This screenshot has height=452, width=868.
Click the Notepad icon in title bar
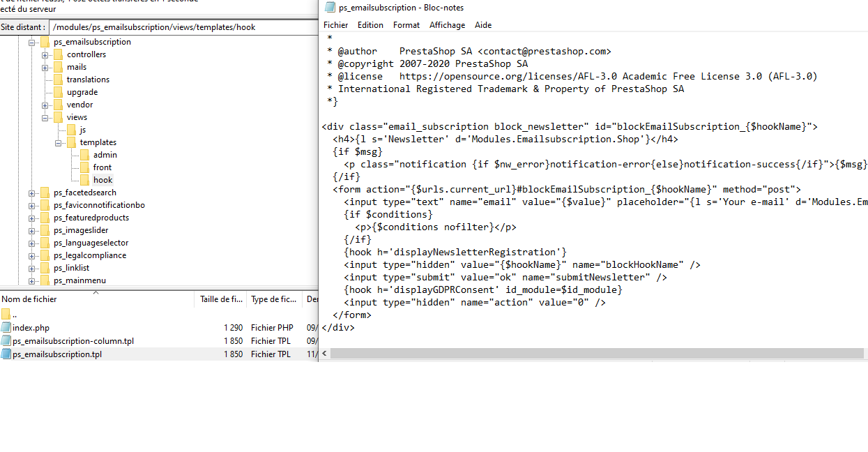point(330,8)
